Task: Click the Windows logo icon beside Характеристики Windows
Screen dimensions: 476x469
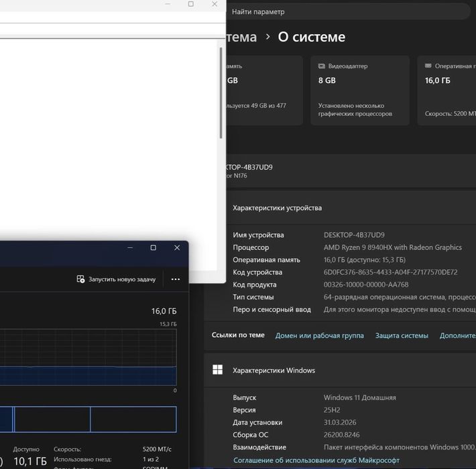Action: click(218, 370)
